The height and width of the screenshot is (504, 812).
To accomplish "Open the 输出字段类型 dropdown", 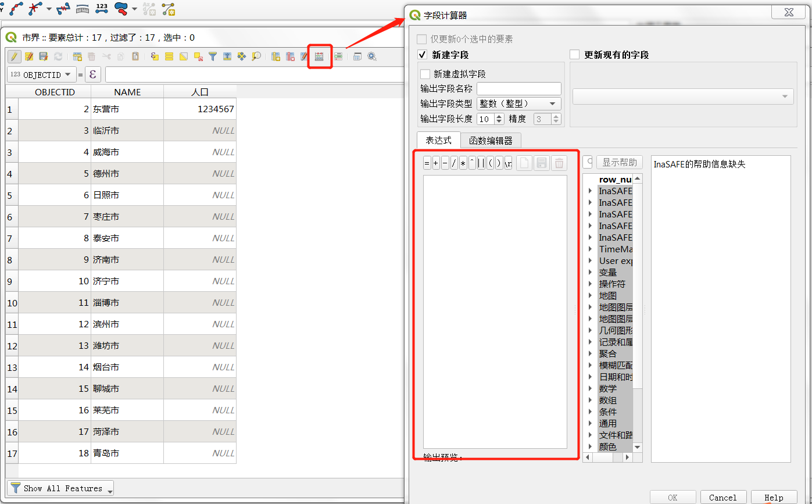I will tap(518, 103).
